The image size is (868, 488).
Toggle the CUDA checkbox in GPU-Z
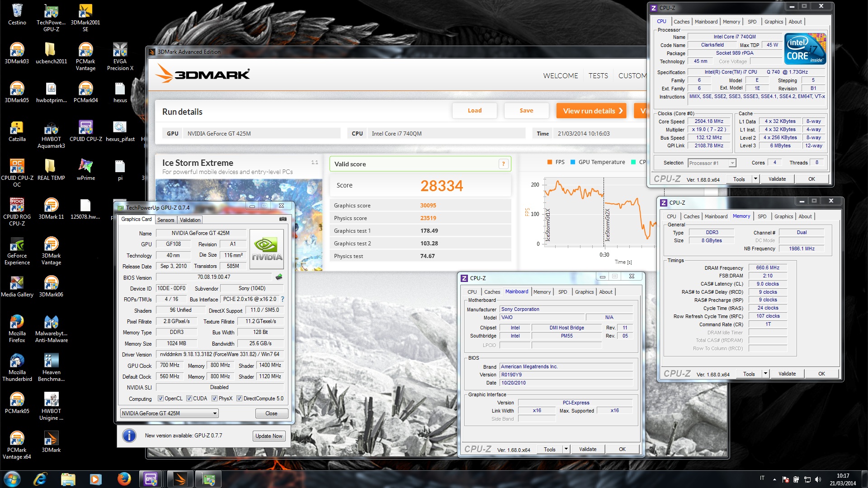point(189,399)
